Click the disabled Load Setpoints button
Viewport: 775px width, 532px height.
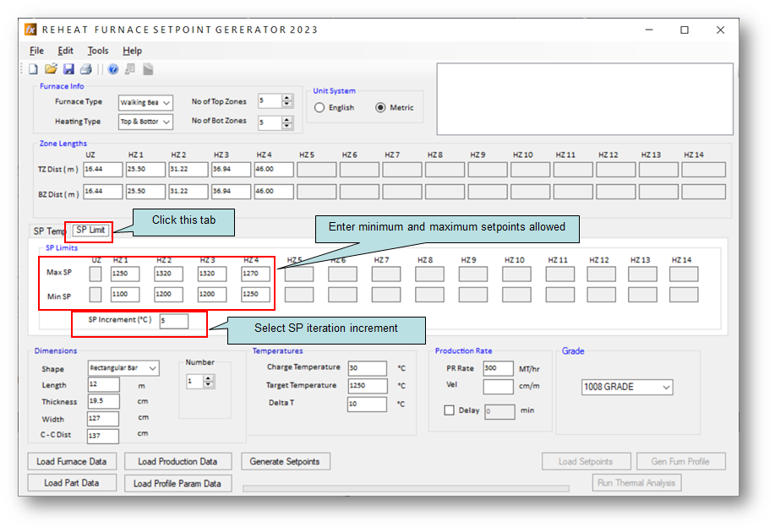[x=586, y=462]
